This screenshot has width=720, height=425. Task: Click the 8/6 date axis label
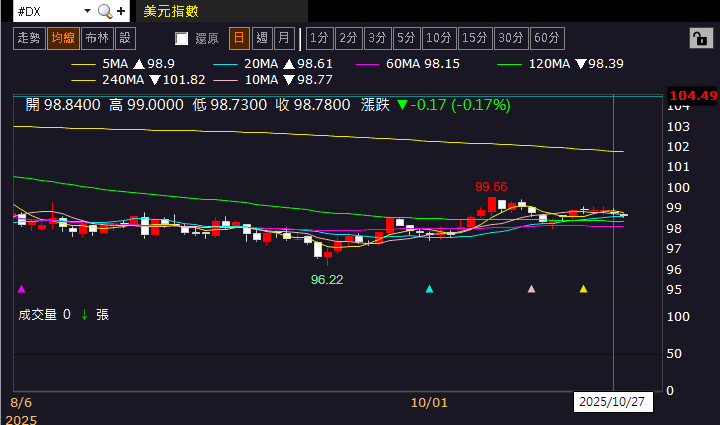tap(21, 403)
